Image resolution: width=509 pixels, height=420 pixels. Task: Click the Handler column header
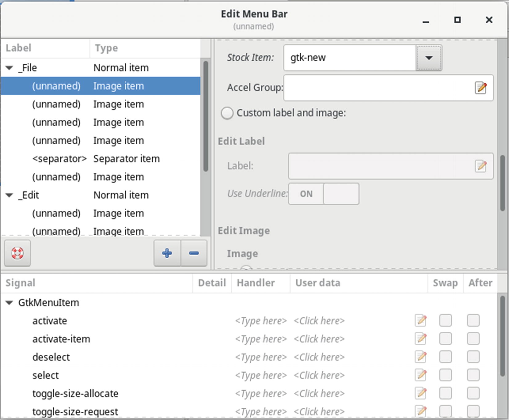(x=256, y=283)
